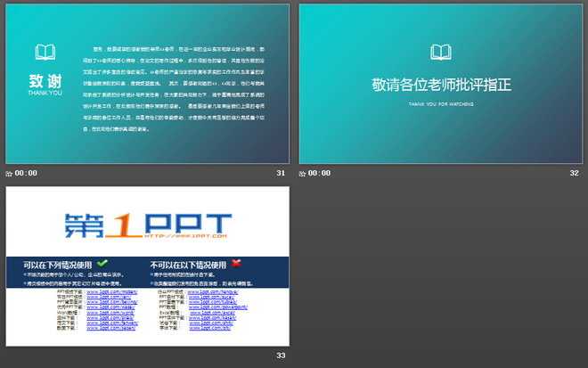
Task: Select slide 32 thumbnail 敬请各位老师批评指正
Action: [x=441, y=84]
